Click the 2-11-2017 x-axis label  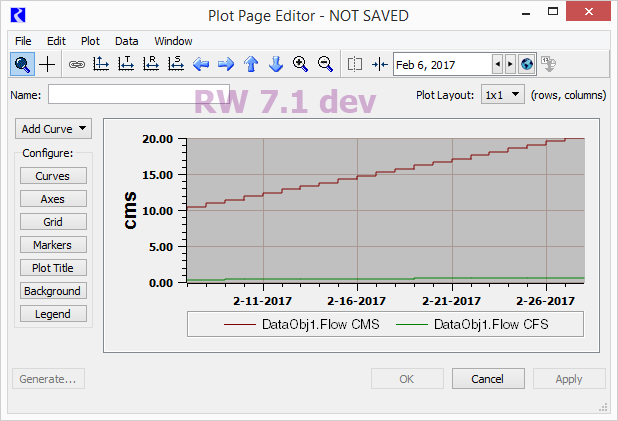[262, 301]
